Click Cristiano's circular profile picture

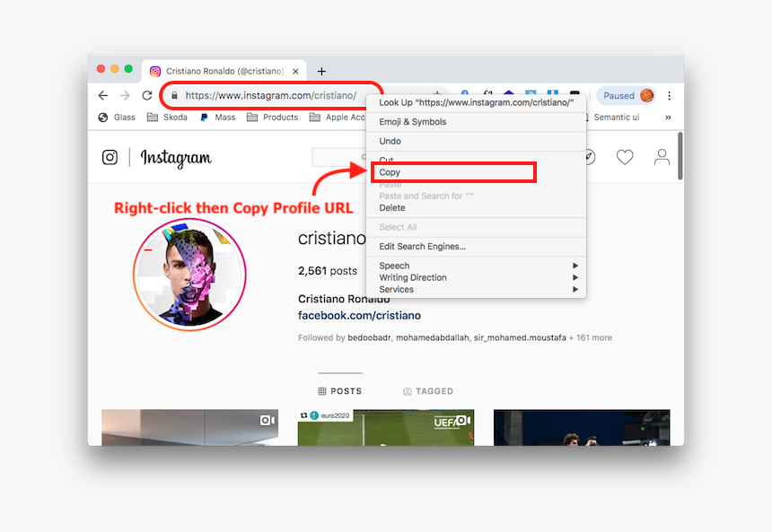click(x=190, y=273)
